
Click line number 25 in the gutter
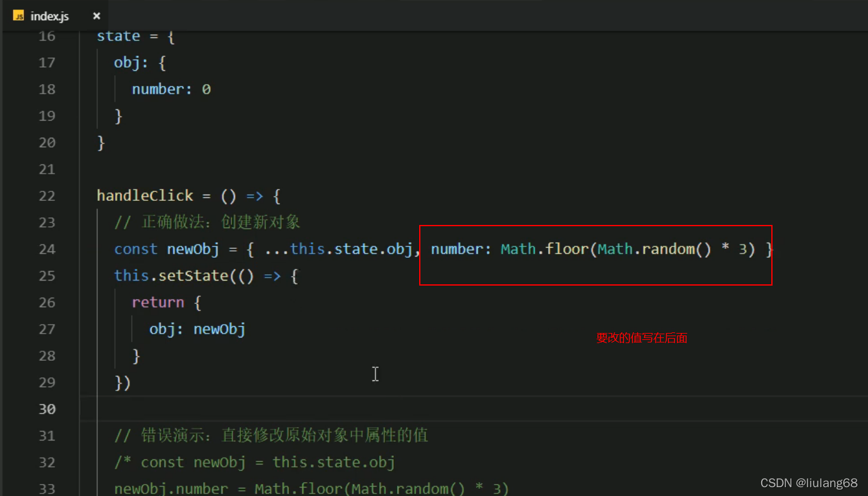[47, 275]
